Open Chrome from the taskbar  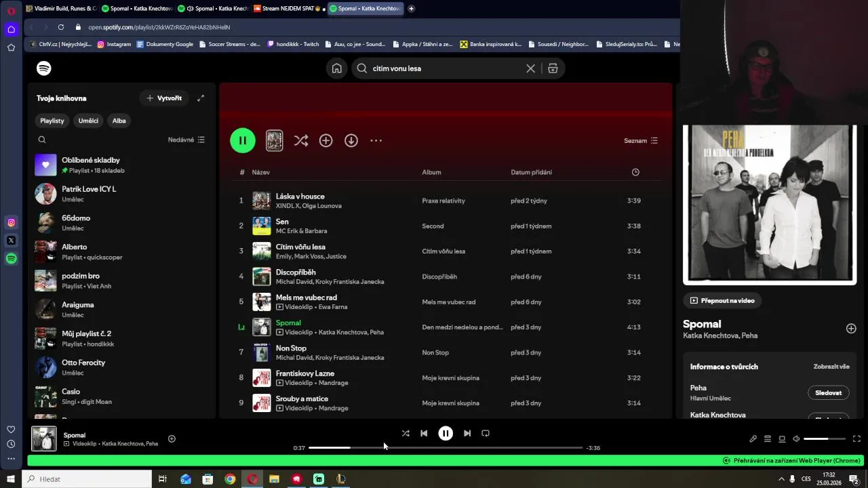[x=230, y=479]
